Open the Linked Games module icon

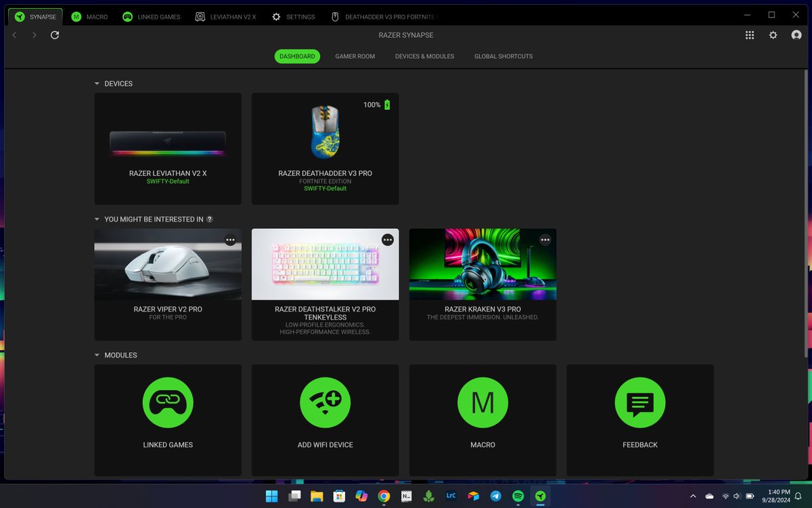[168, 402]
